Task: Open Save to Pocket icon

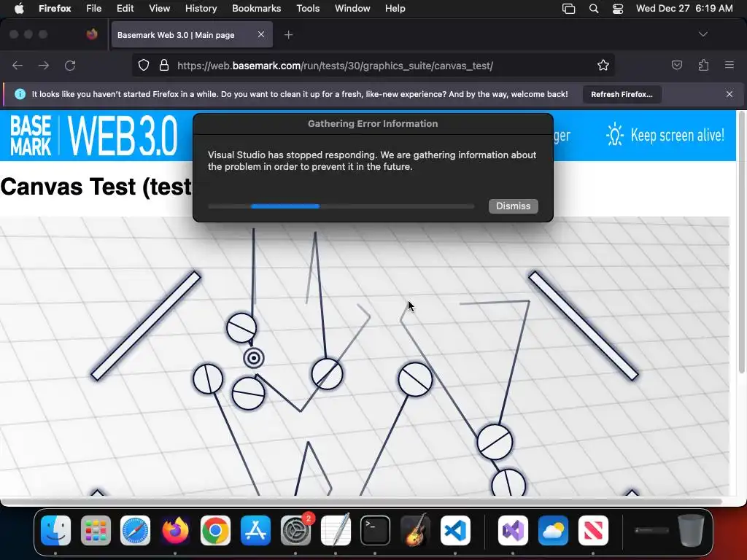Action: click(677, 65)
